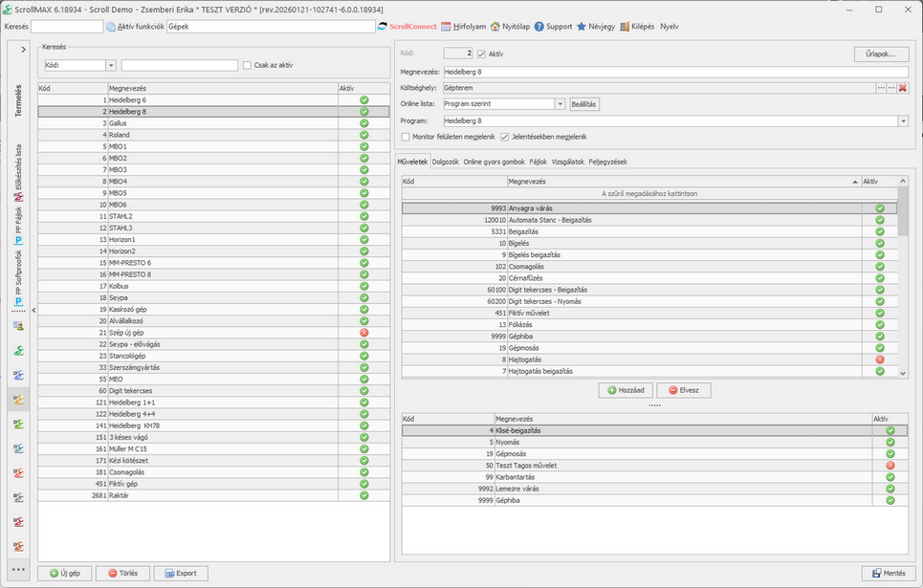Viewport: 923px width, 588px height.
Task: Select the Roland machine row
Action: coord(126,135)
